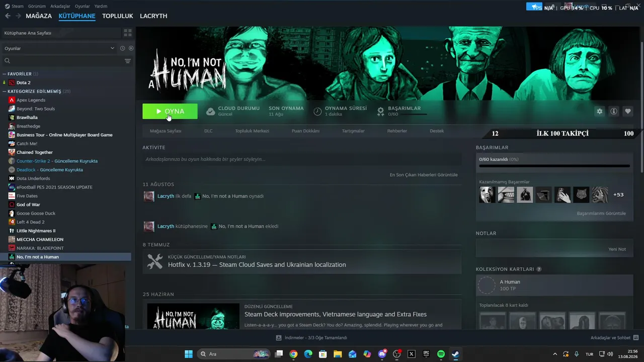Click the achievements progress bar

click(x=554, y=165)
